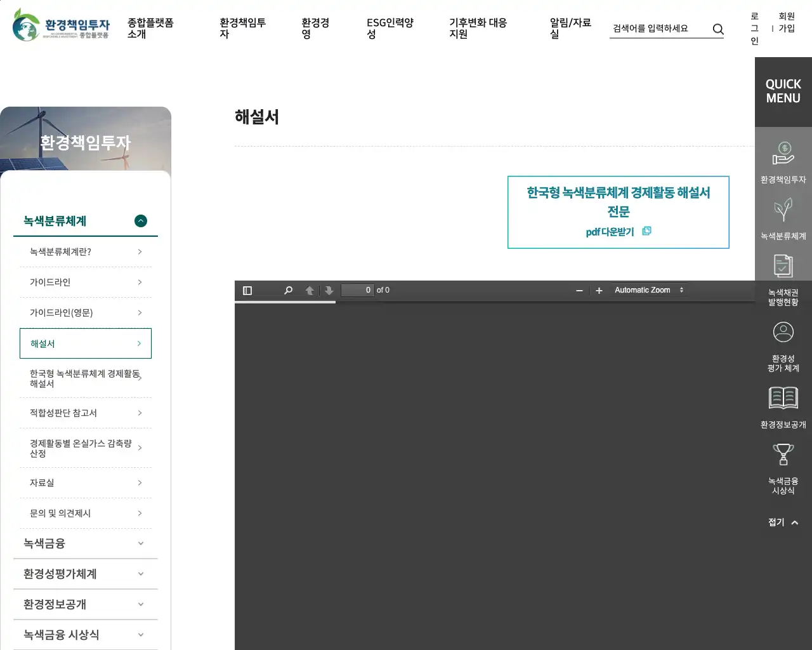
Task: Go to next PDF page arrow
Action: point(329,291)
